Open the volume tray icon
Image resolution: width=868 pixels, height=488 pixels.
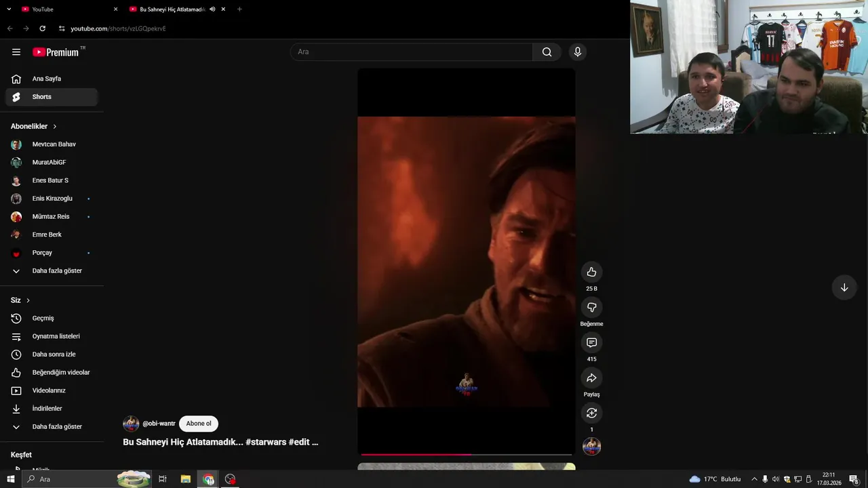click(776, 479)
